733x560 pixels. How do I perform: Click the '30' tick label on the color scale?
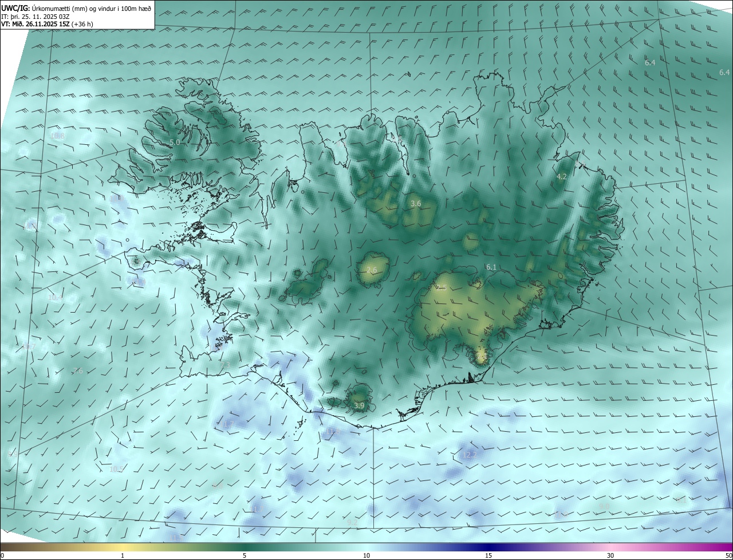[x=610, y=556]
